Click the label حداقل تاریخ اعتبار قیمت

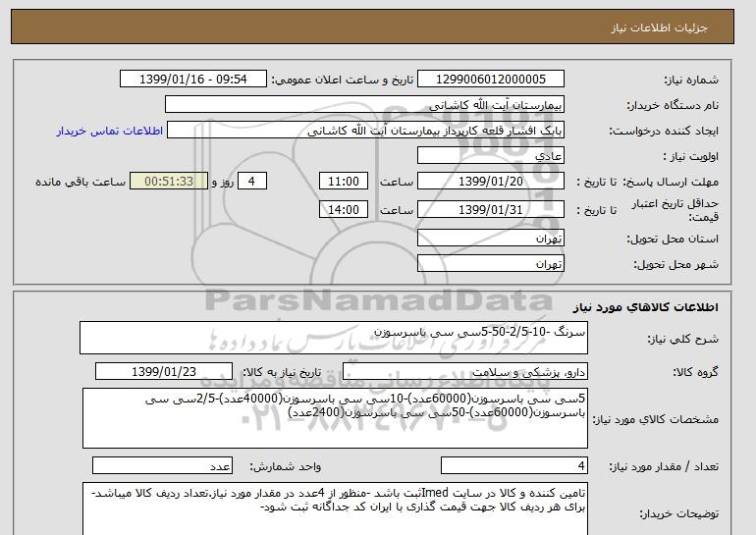(x=675, y=210)
